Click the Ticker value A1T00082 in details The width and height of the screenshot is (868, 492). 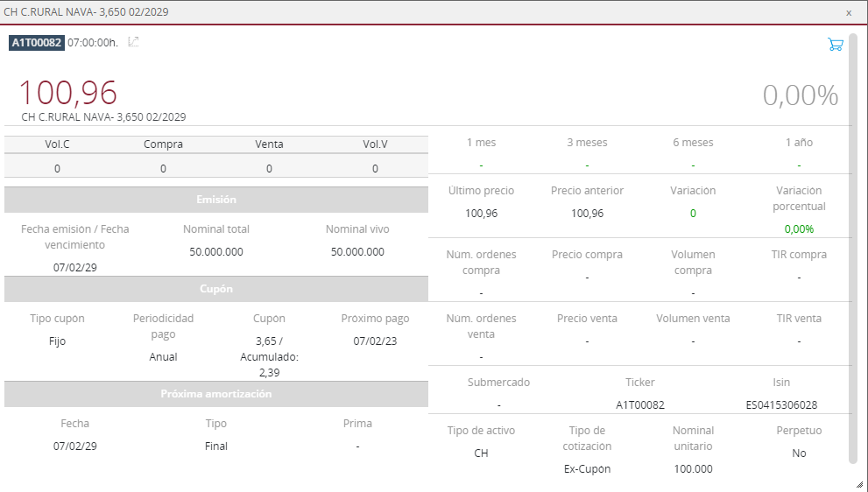point(640,405)
